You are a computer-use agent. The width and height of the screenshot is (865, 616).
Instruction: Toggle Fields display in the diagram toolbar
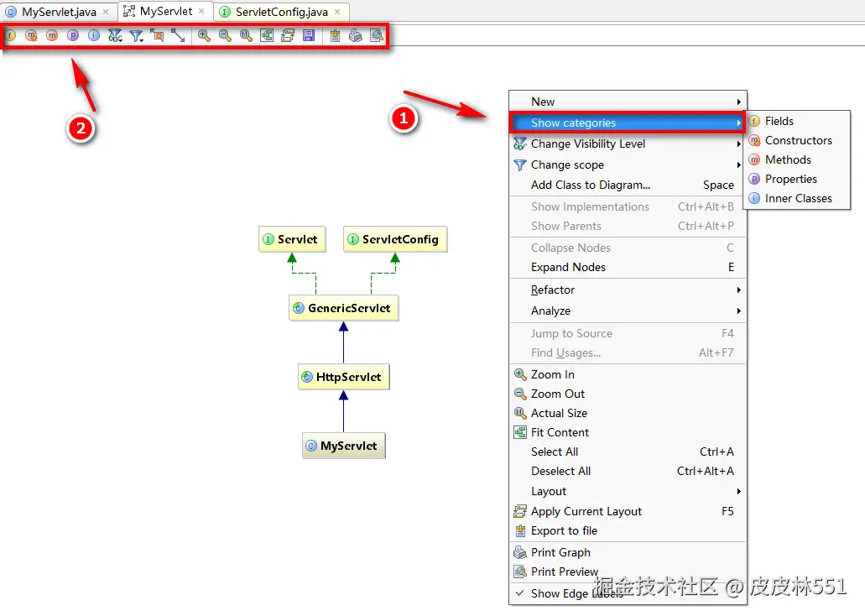pyautogui.click(x=10, y=36)
